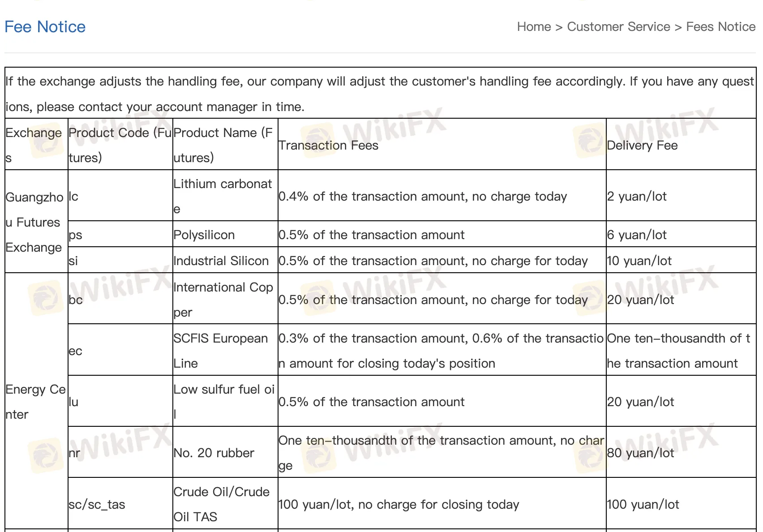The image size is (763, 532).
Task: Click the sc/sc_tas product code cell
Action: 97,504
